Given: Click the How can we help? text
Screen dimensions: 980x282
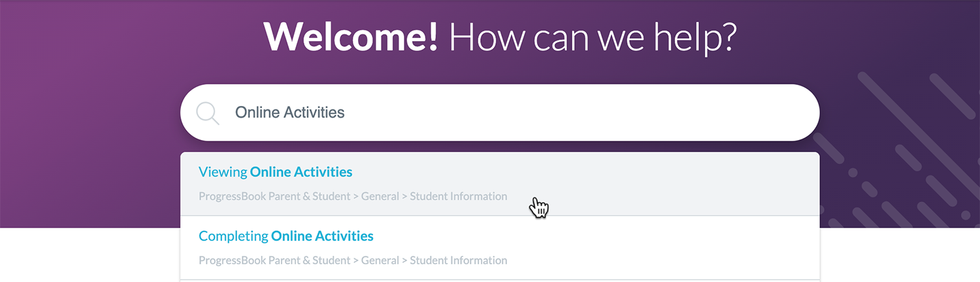Looking at the screenshot, I should (x=593, y=38).
